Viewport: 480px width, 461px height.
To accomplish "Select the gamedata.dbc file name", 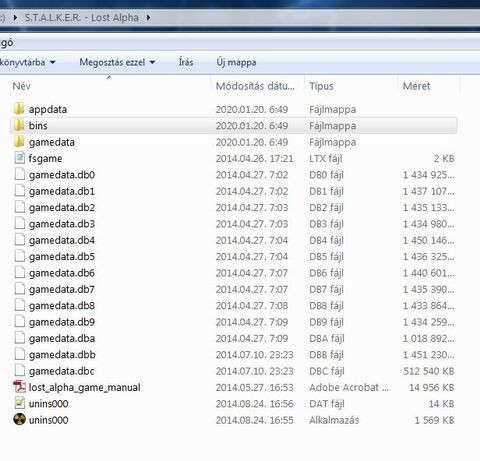I will (62, 371).
